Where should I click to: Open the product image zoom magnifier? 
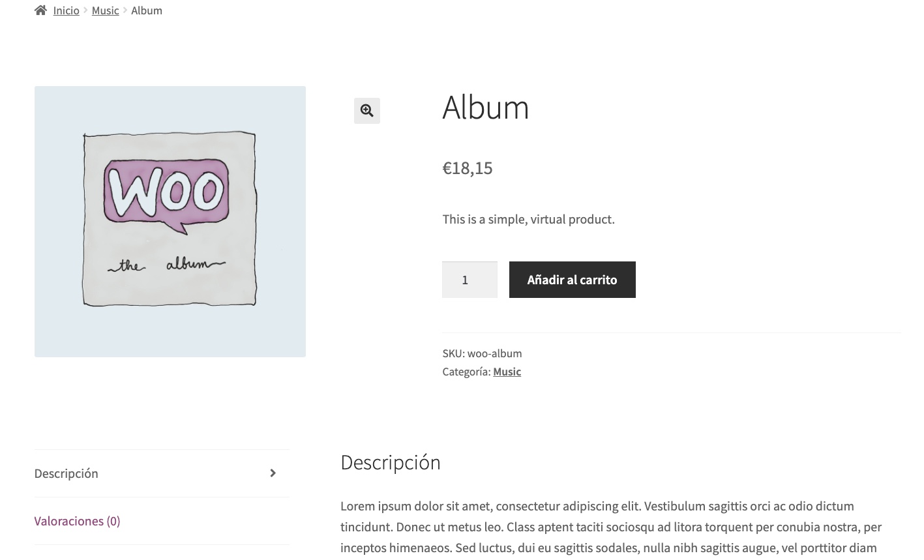click(367, 111)
